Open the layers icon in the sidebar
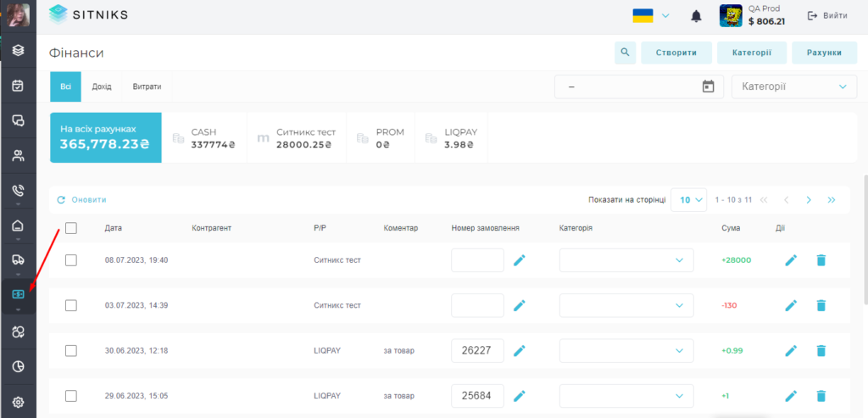Screen dimensions: 868x418 coord(19,50)
